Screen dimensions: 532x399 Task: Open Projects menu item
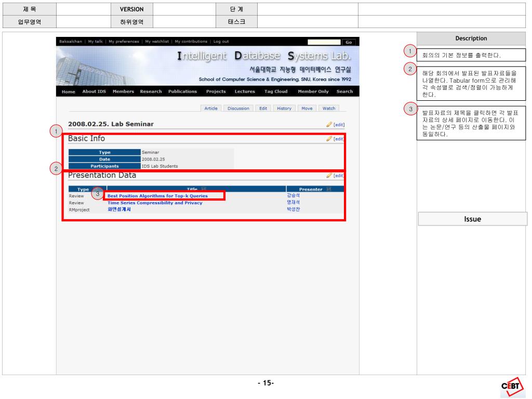coord(216,91)
